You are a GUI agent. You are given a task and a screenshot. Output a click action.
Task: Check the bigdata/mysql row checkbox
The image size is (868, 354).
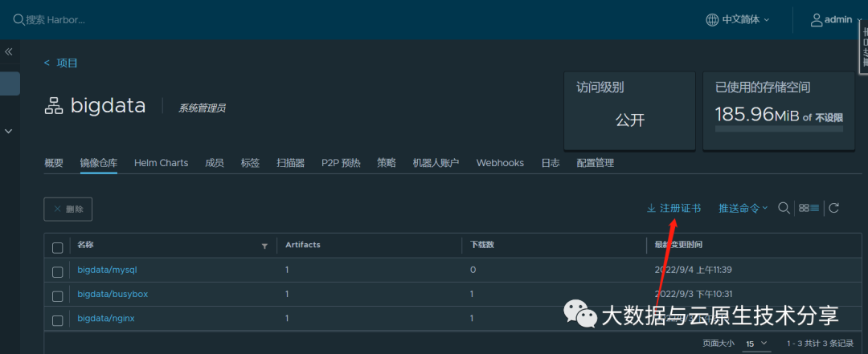coord(58,272)
